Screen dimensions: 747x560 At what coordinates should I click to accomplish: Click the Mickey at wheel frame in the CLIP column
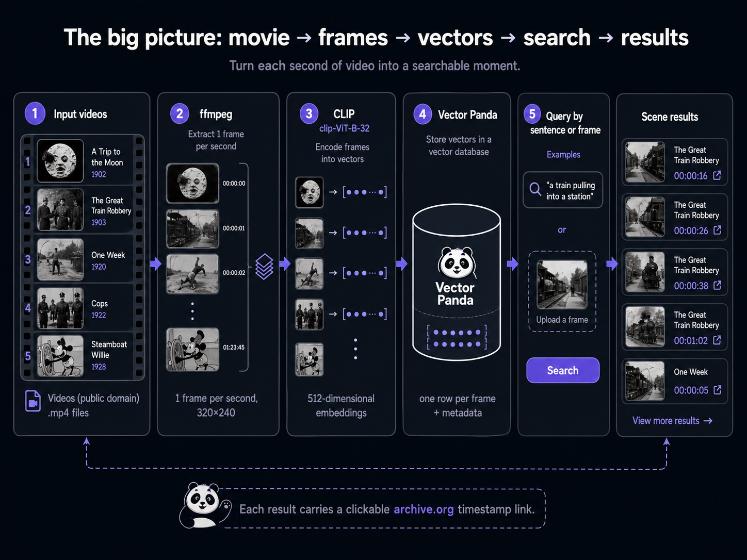coord(310,359)
